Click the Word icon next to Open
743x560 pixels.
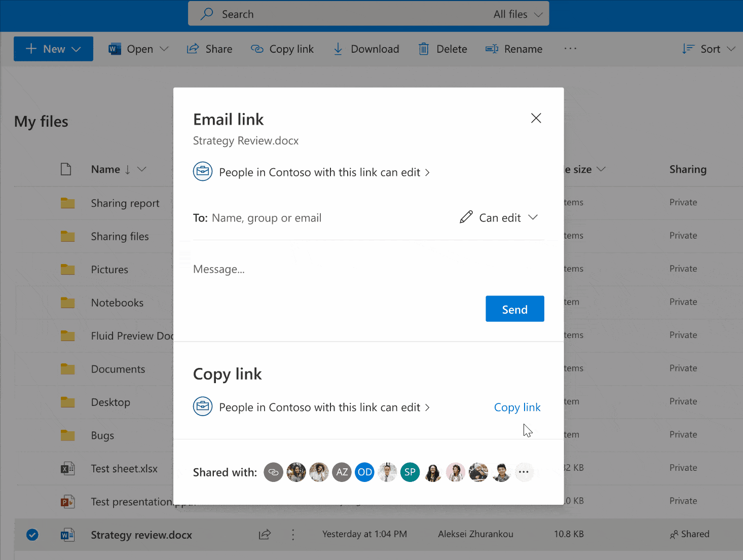tap(115, 49)
